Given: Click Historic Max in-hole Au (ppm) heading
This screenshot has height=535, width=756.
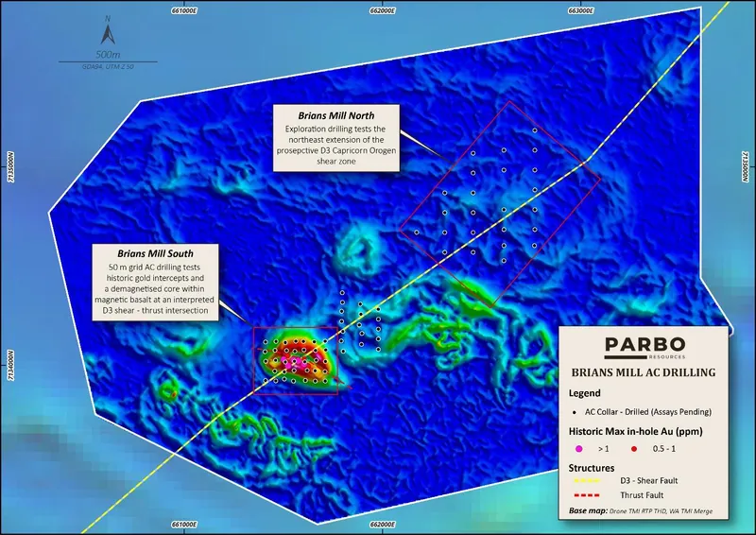Looking at the screenshot, I should pyautogui.click(x=635, y=431).
